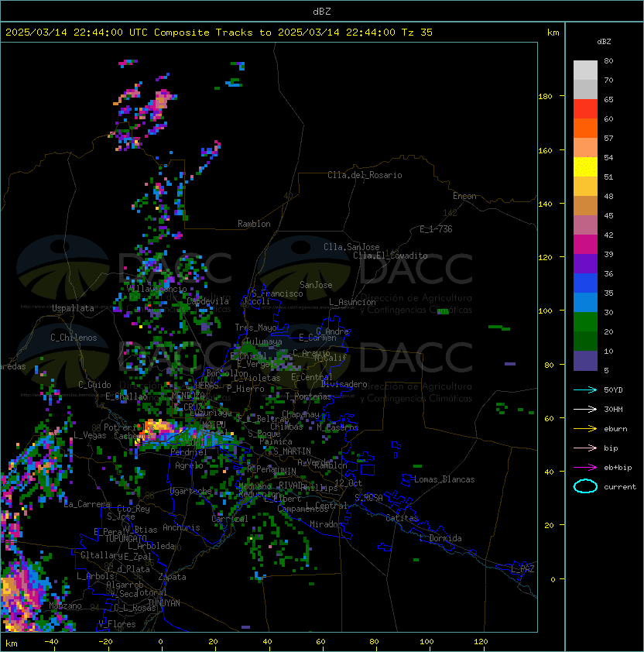Click the 'Potrerillos' map label
The image size is (644, 652).
(129, 427)
